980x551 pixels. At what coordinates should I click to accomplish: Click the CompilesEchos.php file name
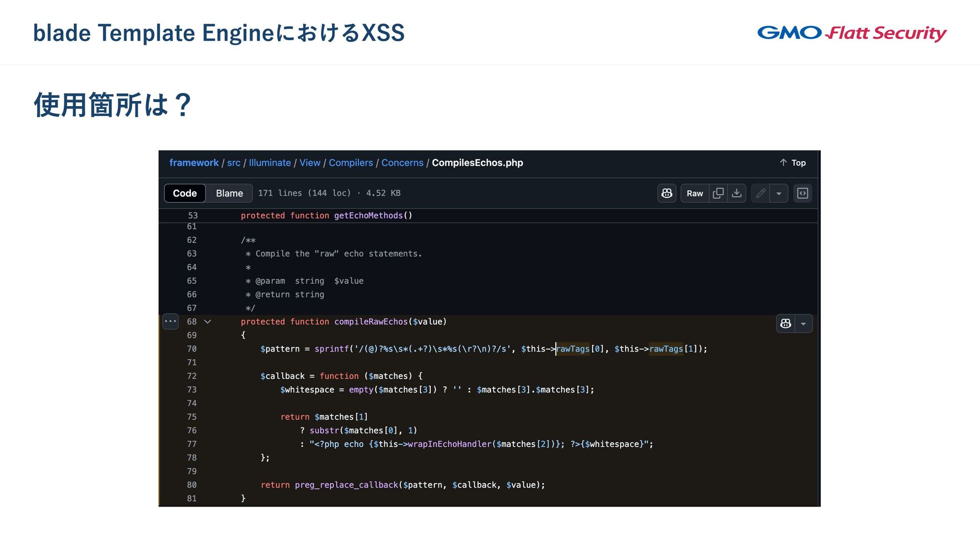coord(477,163)
